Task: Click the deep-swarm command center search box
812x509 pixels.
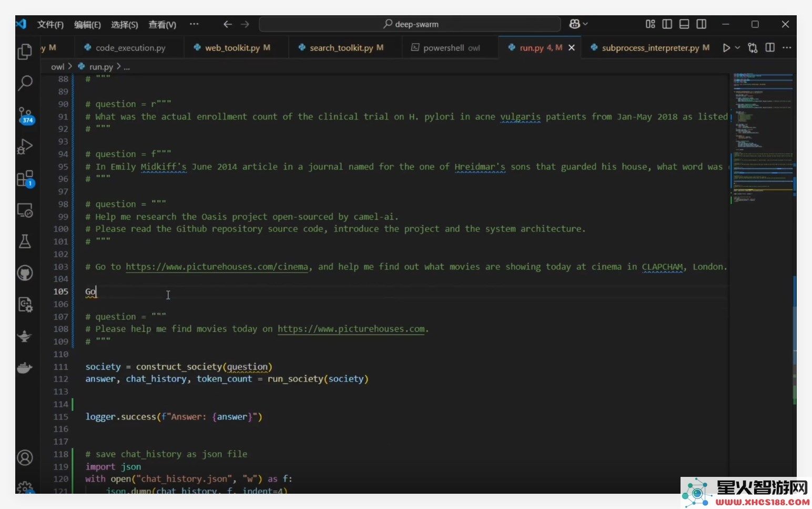Action: point(410,24)
